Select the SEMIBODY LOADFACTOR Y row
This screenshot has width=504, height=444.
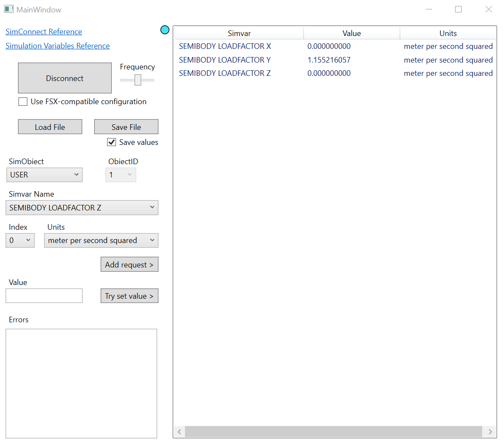coord(225,60)
